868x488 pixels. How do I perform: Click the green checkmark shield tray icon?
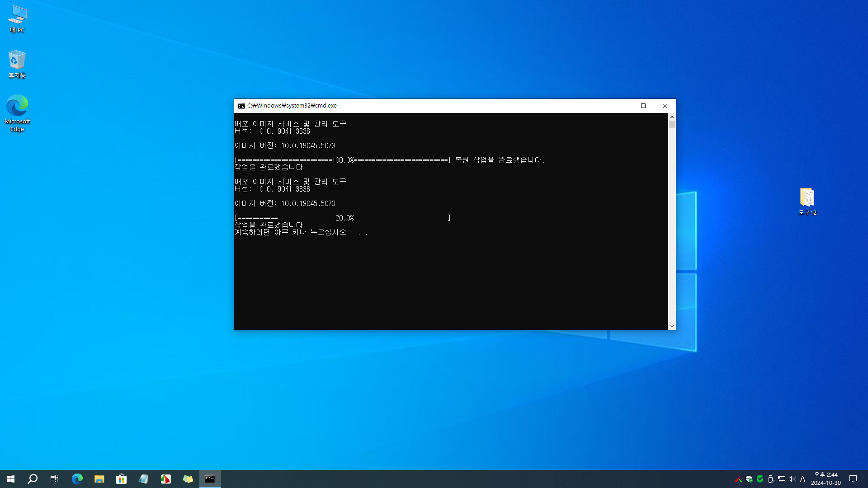pyautogui.click(x=760, y=479)
